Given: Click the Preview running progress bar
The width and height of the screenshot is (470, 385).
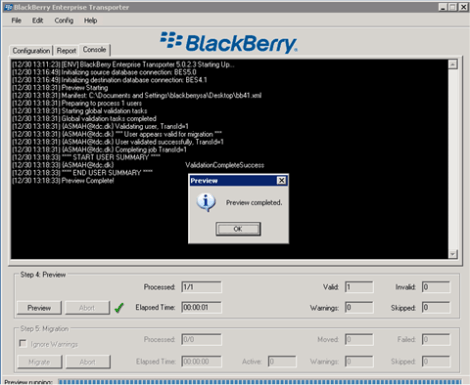Looking at the screenshot, I should (x=260, y=382).
